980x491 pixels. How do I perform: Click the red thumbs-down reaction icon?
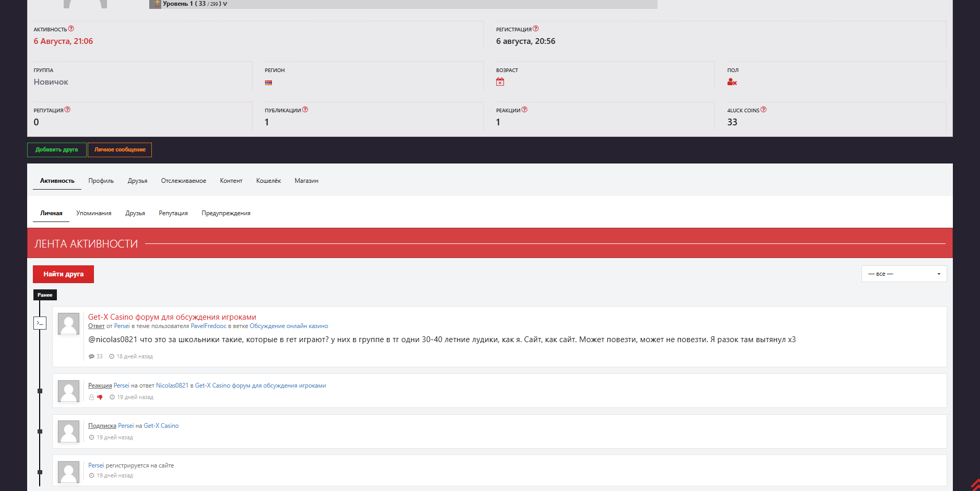(x=100, y=397)
